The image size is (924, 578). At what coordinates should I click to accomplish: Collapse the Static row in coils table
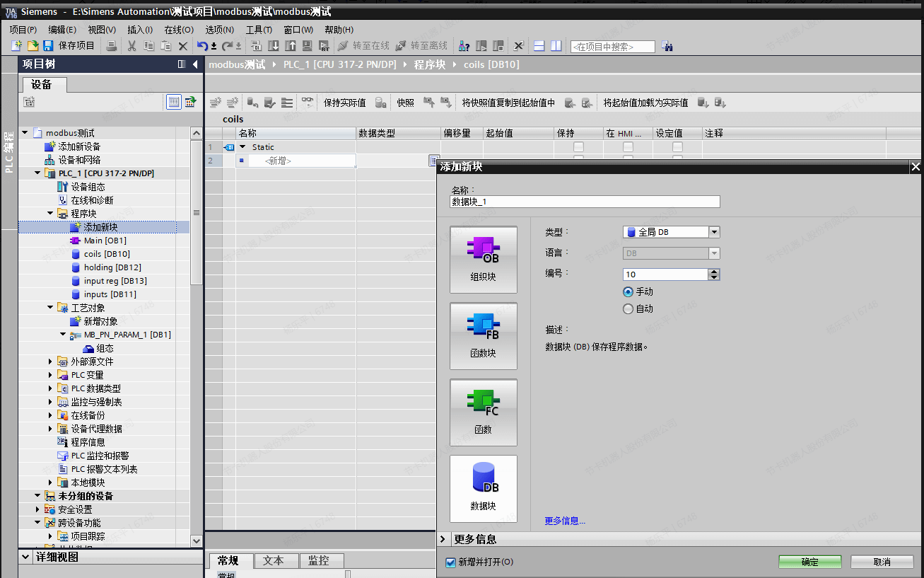242,147
